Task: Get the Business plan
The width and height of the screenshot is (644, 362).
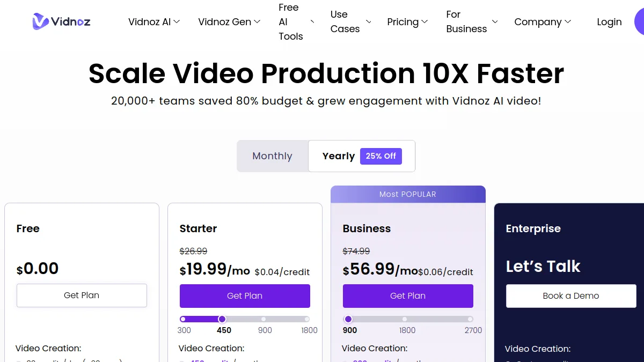Action: click(408, 296)
